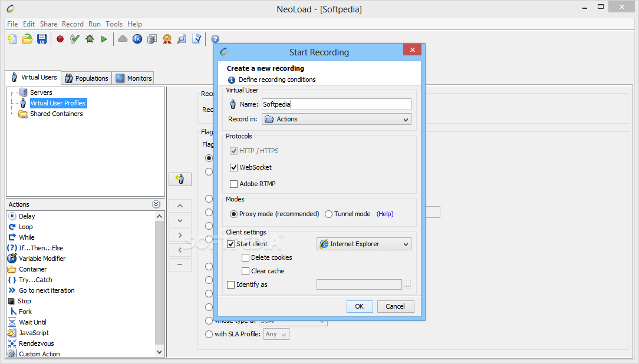639x364 pixels.
Task: Open the modes (Help) link
Action: pos(385,214)
